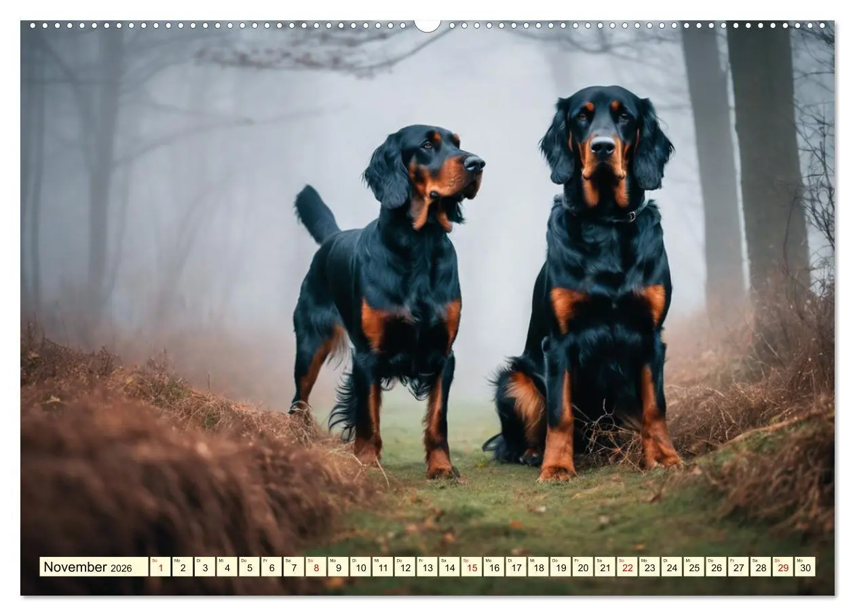Select date 7 in the calendar strip

pyautogui.click(x=293, y=567)
